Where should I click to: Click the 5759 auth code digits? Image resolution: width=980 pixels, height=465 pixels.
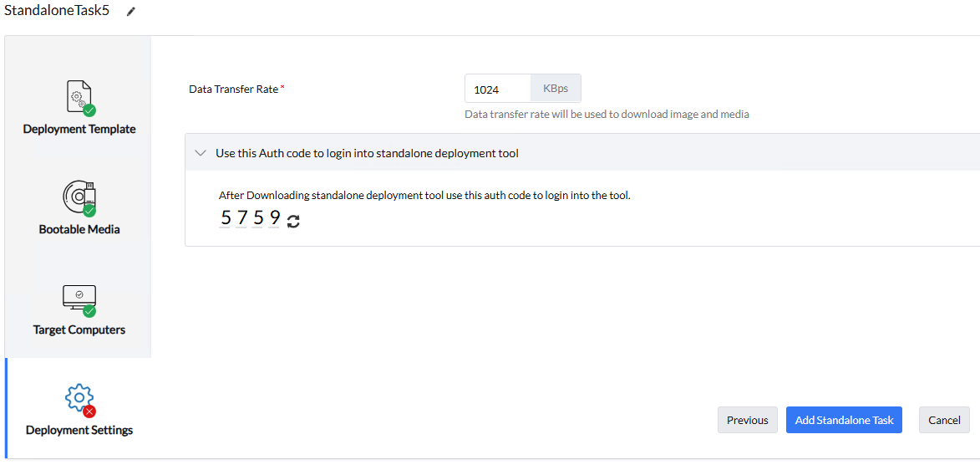click(251, 219)
